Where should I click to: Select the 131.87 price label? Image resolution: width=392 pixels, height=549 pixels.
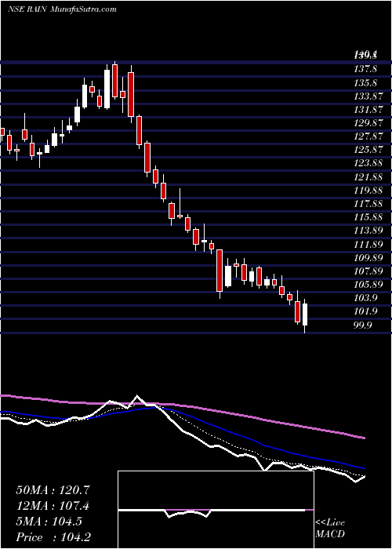pyautogui.click(x=368, y=110)
